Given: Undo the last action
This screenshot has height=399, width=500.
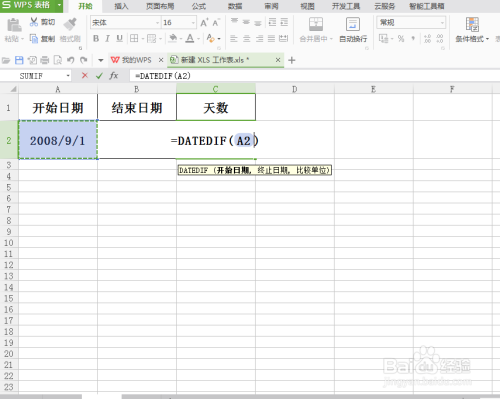Looking at the screenshot, I should [x=70, y=60].
